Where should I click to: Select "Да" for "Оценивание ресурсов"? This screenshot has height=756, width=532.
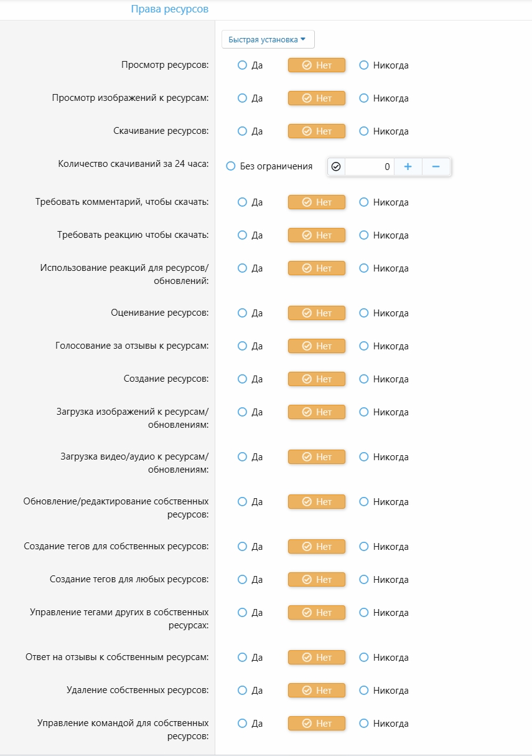coord(241,313)
